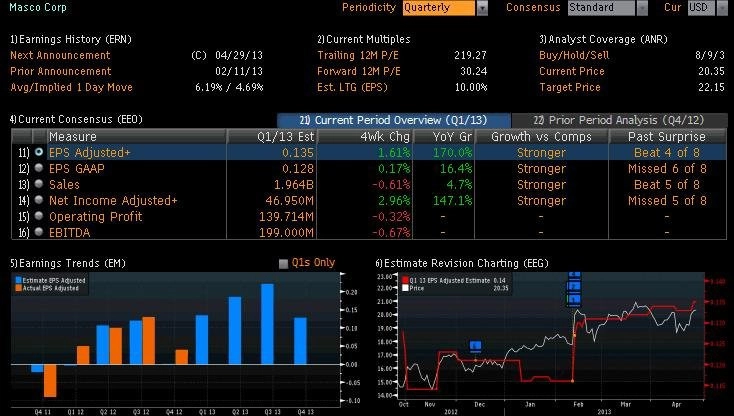Click the 170.0% YoY growth value
Image resolution: width=734 pixels, height=416 pixels.
point(453,153)
